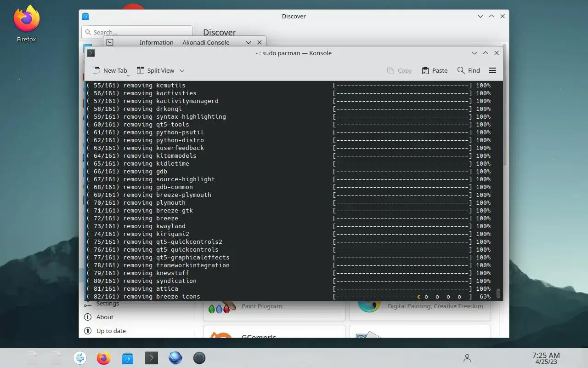Click the New Tab button in Konsole
This screenshot has height=368, width=588.
109,70
